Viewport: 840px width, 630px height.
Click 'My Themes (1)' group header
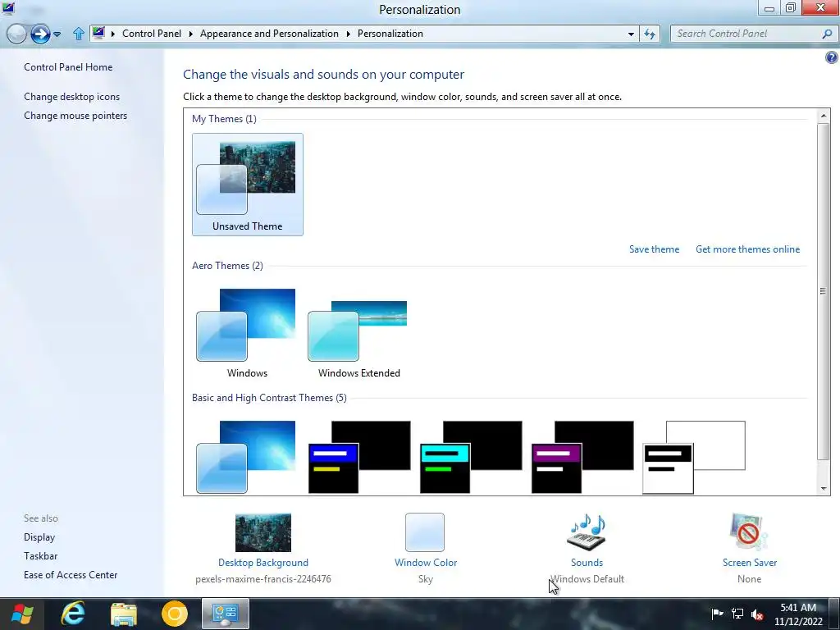point(224,119)
